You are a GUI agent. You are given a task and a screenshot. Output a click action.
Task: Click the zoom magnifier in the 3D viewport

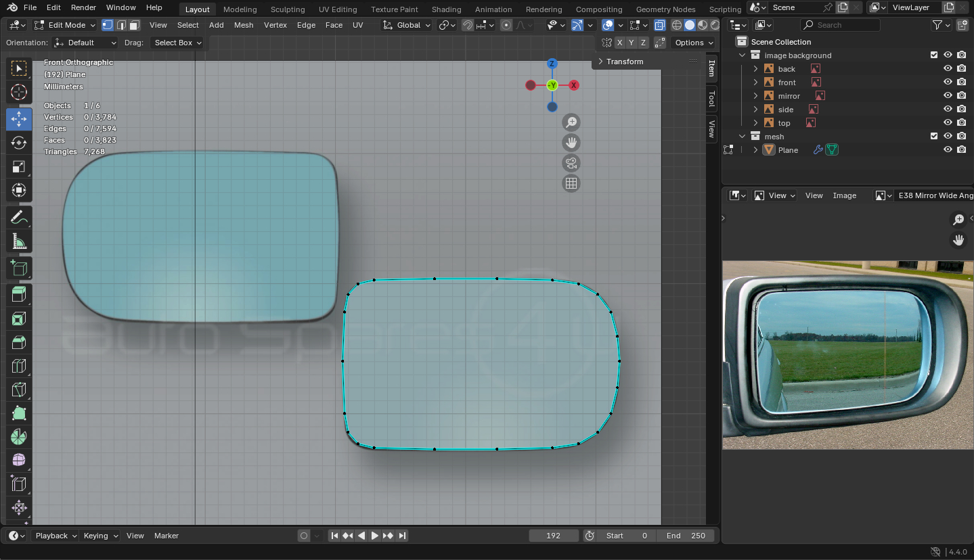coord(571,122)
